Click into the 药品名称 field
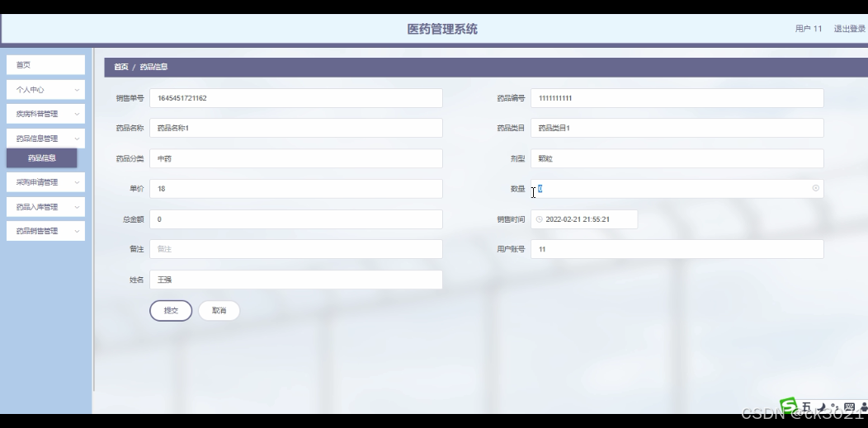The height and width of the screenshot is (428, 868). tap(296, 129)
